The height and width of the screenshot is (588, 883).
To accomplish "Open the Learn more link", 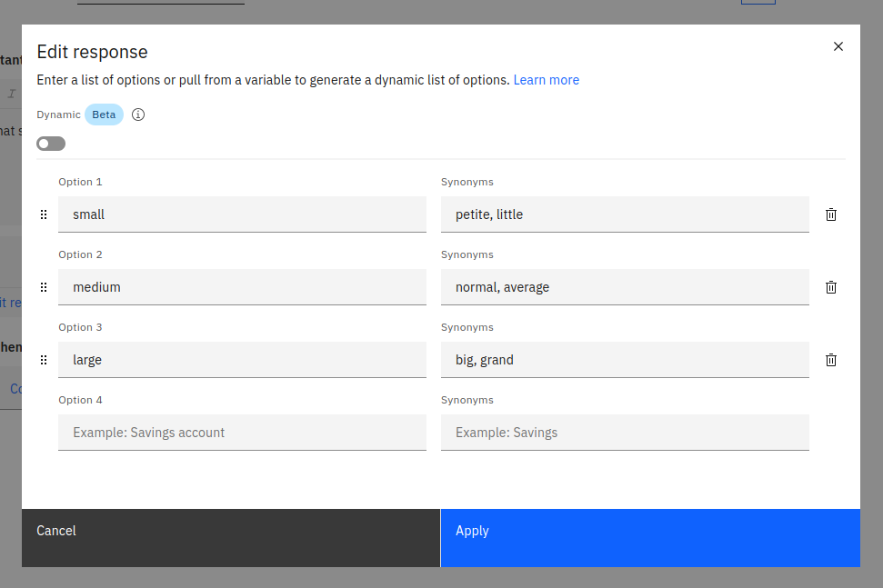I will point(546,80).
